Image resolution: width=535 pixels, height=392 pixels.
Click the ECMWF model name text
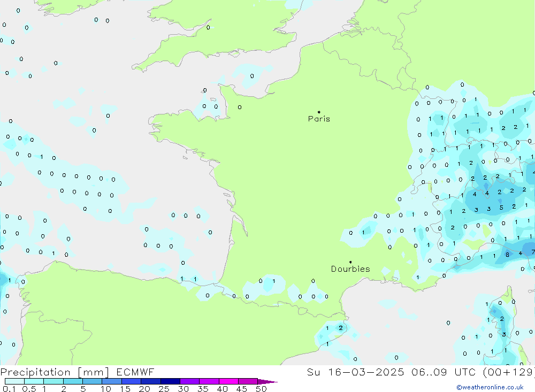pos(135,372)
